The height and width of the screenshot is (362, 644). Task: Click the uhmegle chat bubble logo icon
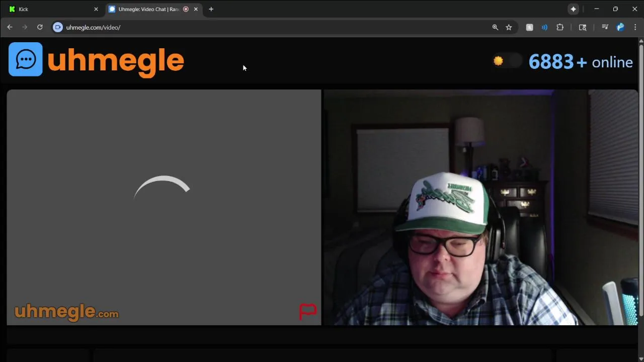pyautogui.click(x=26, y=59)
